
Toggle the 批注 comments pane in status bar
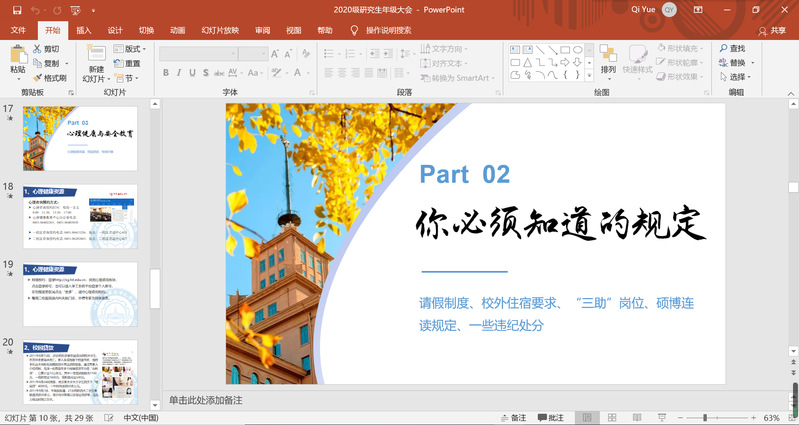tap(549, 417)
